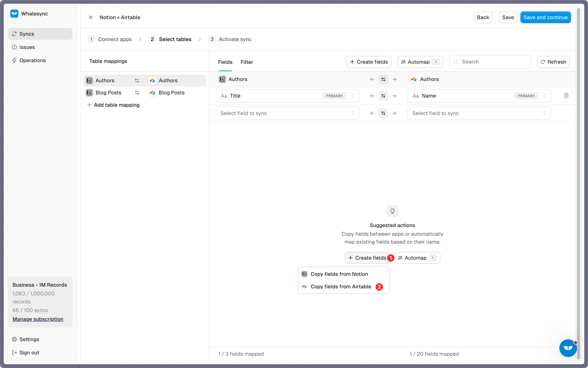The width and height of the screenshot is (588, 368).
Task: Open the Operations sidebar section
Action: pyautogui.click(x=40, y=60)
